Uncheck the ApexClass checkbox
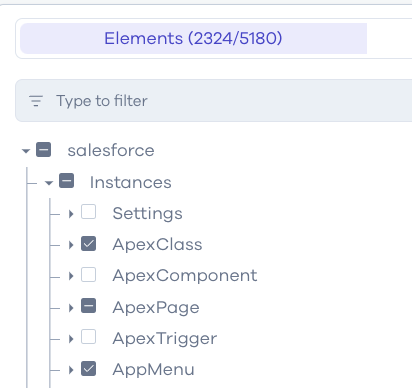The width and height of the screenshot is (412, 388). 89,244
